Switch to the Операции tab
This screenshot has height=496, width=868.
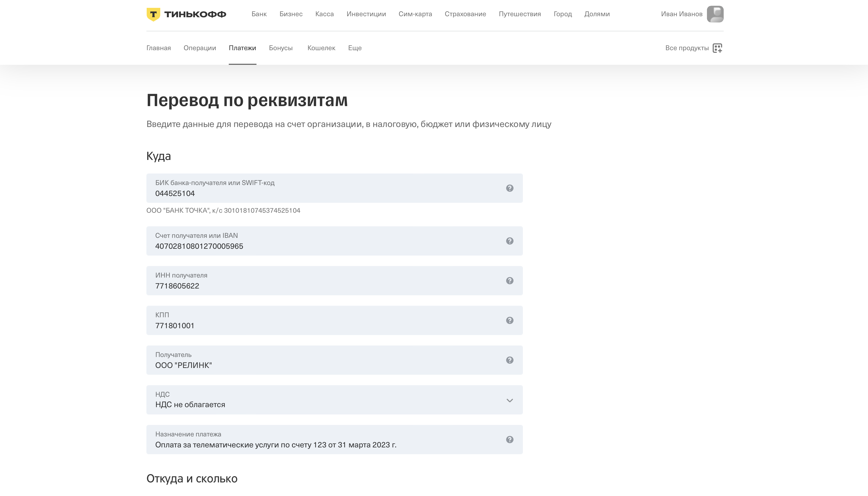200,48
